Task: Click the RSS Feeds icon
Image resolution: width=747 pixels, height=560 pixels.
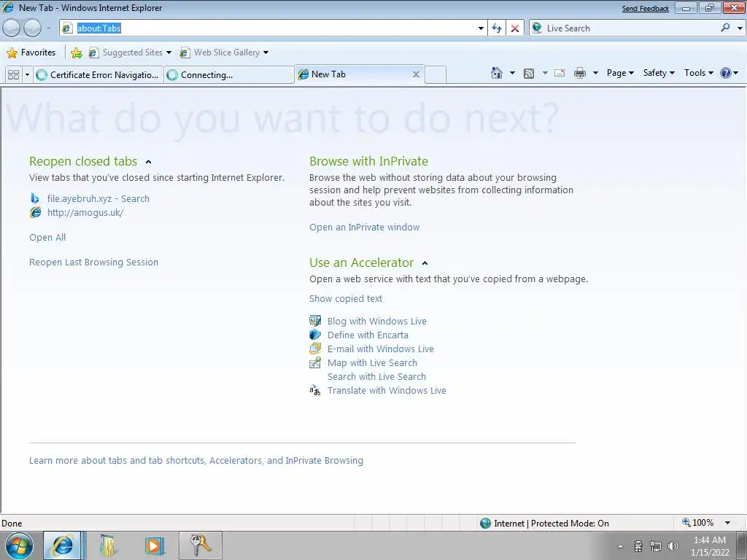Action: 529,74
